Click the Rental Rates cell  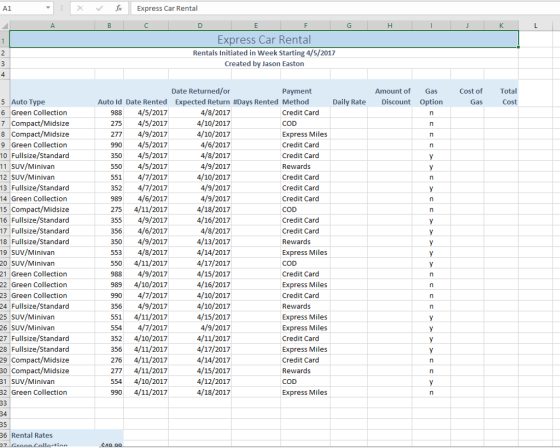pyautogui.click(x=52, y=435)
